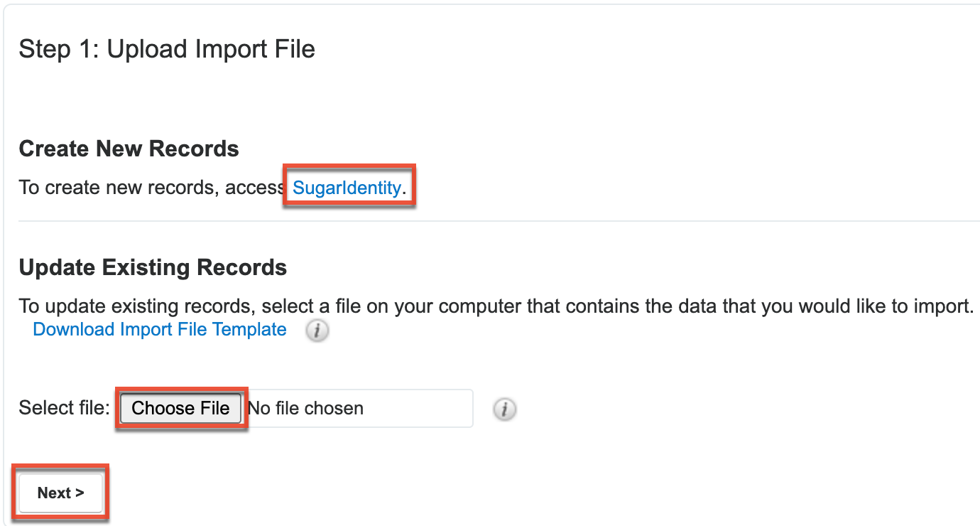Advance to Step 2 with Next
Viewport: 980px width, 526px height.
pyautogui.click(x=60, y=492)
